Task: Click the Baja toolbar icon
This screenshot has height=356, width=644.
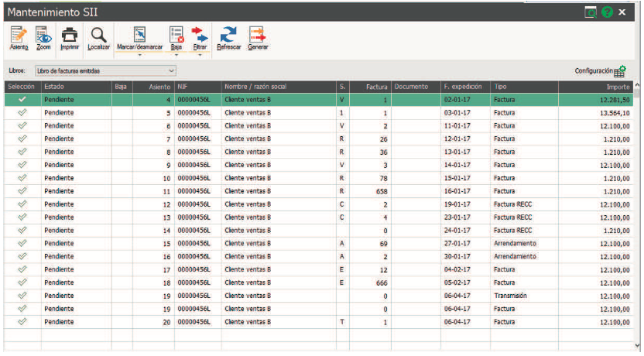Action: click(176, 39)
